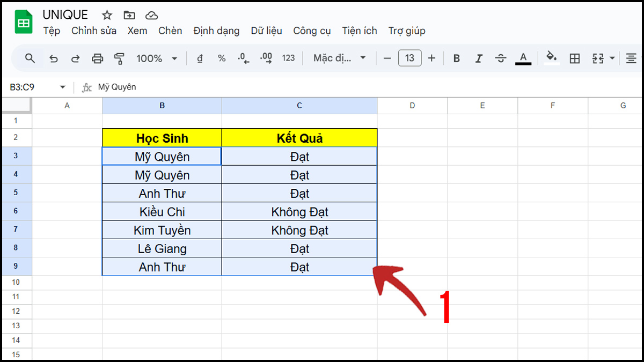Open the Chèn menu
Viewport: 644px width, 362px height.
click(x=170, y=31)
